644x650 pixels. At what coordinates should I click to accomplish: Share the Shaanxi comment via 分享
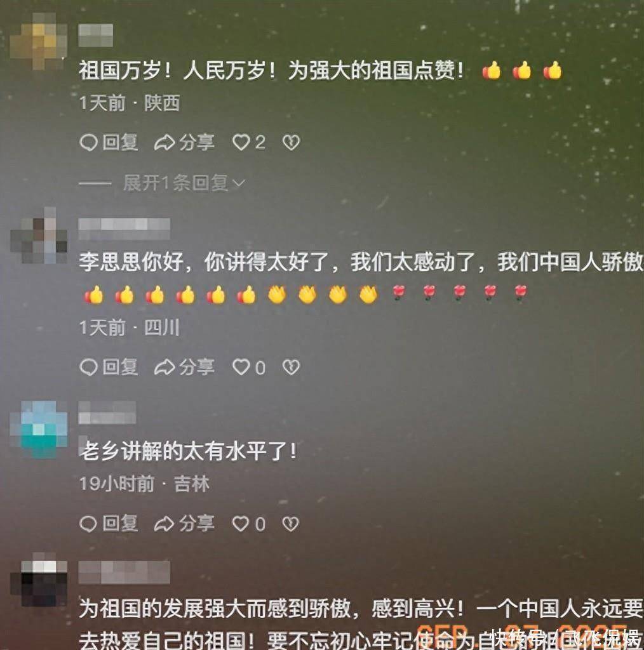coord(184,143)
